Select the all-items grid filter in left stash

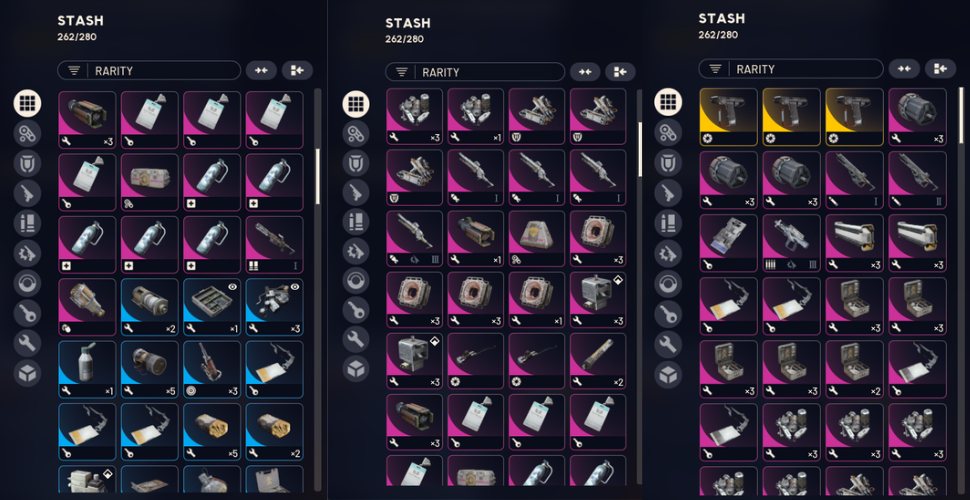27,103
